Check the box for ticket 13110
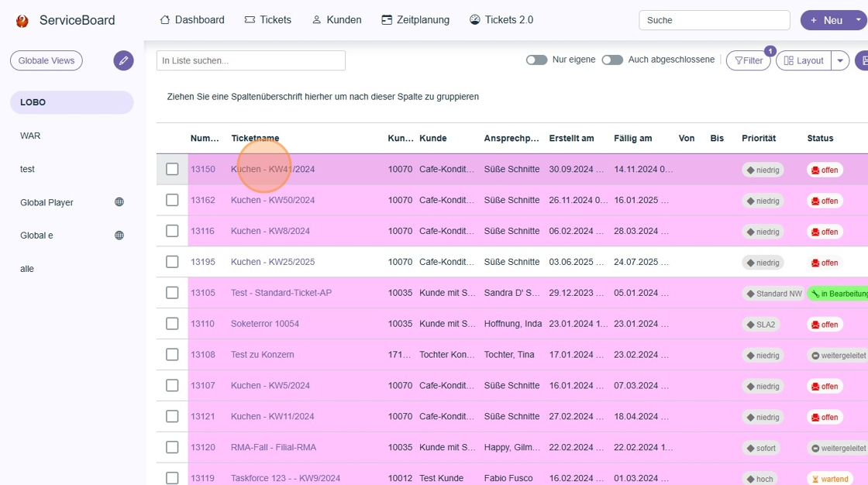This screenshot has width=868, height=485. (172, 323)
